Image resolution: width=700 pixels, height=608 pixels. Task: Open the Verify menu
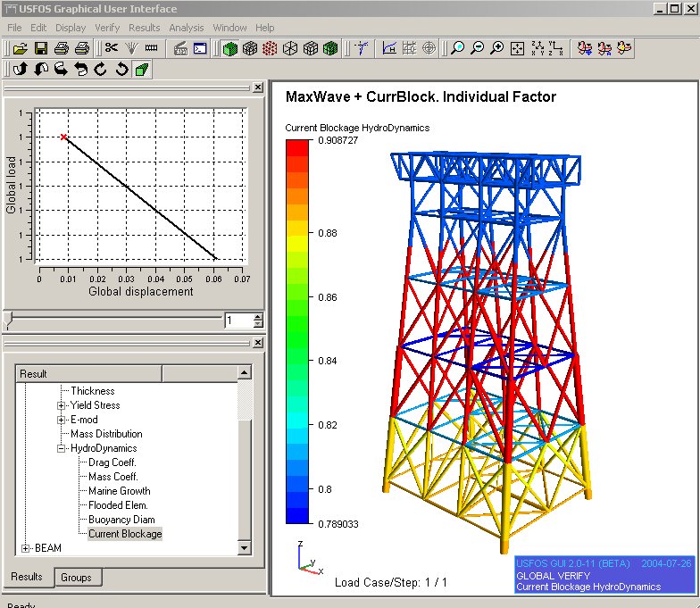[107, 28]
